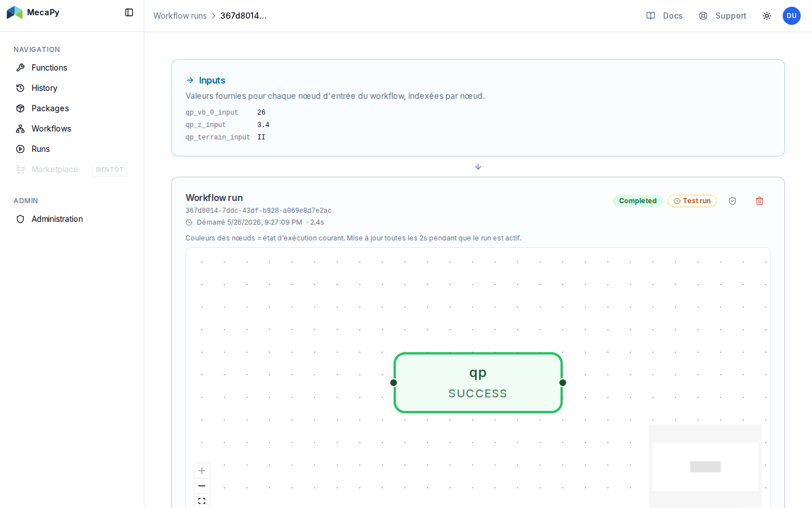Select the qp SUCCESS node
Screen dimensions: 812x508
pos(478,383)
